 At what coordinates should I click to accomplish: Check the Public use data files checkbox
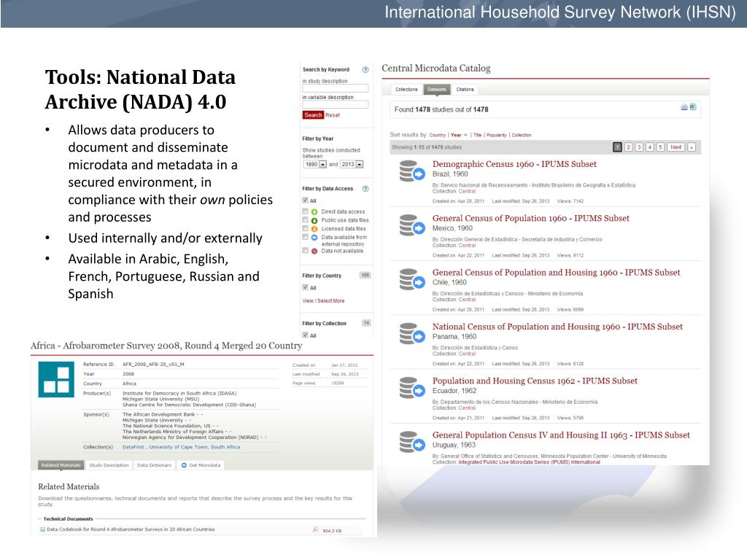[x=306, y=219]
